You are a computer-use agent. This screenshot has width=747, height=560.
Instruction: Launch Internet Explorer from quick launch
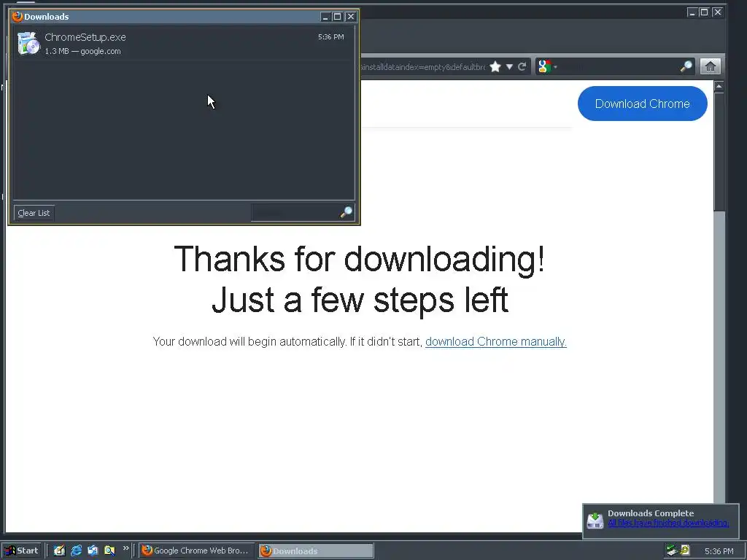tap(76, 551)
